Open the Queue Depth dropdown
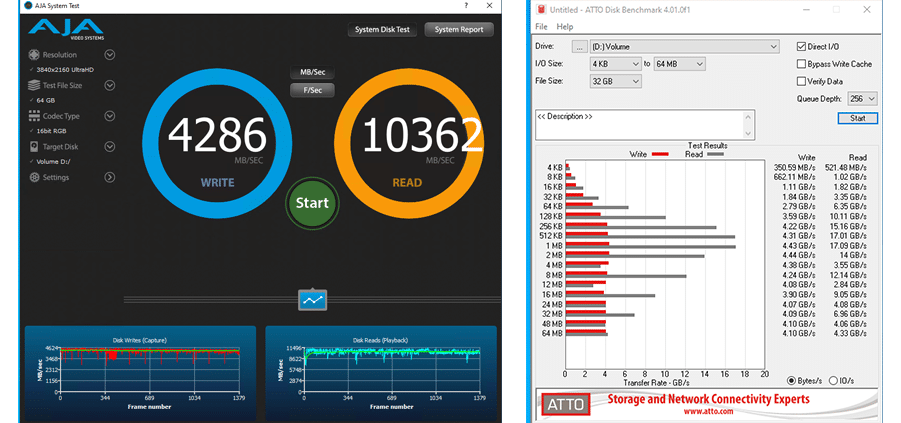Viewport: 901px width, 423px height. (x=871, y=98)
